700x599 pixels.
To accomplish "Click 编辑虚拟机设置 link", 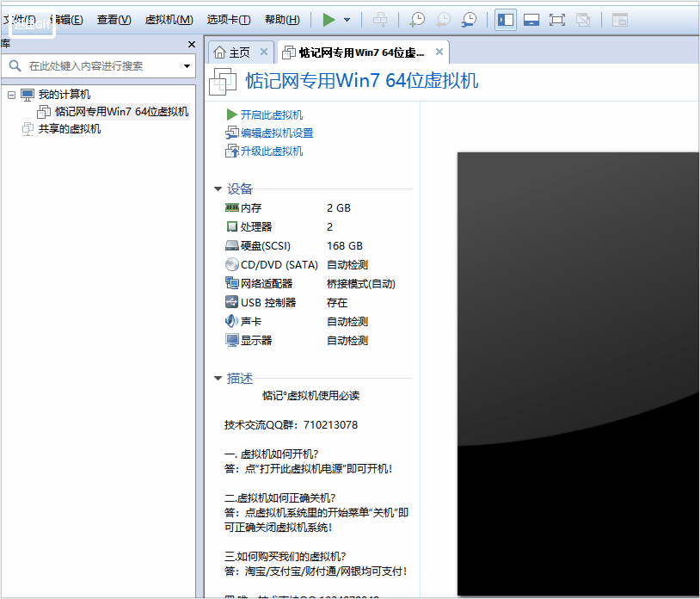I will click(277, 133).
